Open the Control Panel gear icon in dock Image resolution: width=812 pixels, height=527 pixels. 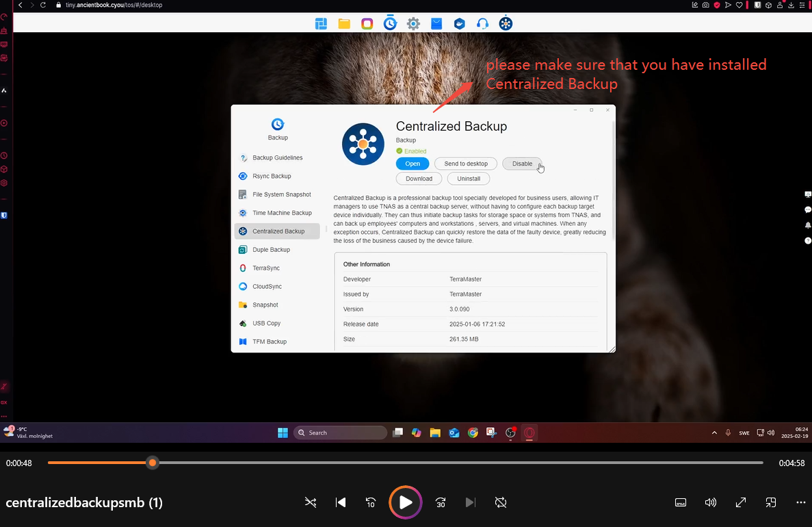tap(413, 23)
